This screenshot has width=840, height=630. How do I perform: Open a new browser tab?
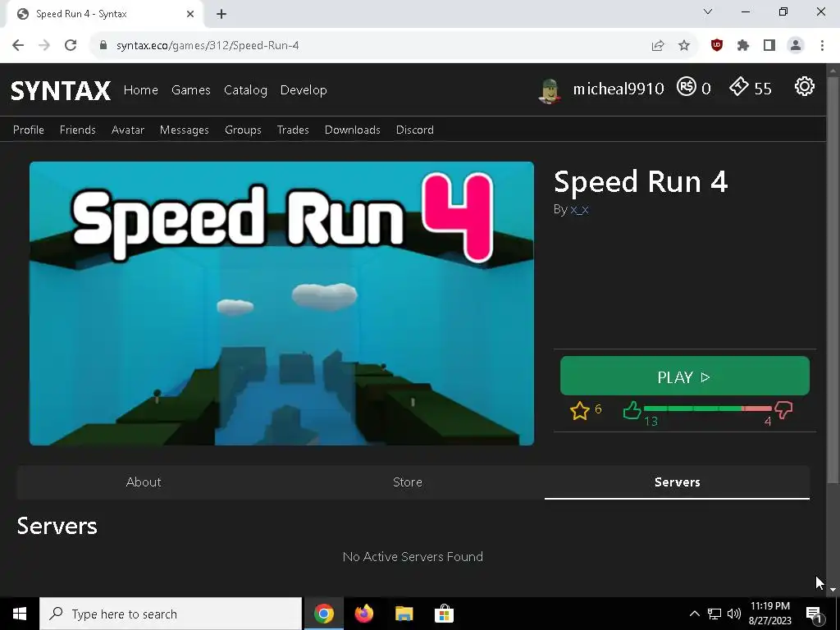(x=221, y=14)
